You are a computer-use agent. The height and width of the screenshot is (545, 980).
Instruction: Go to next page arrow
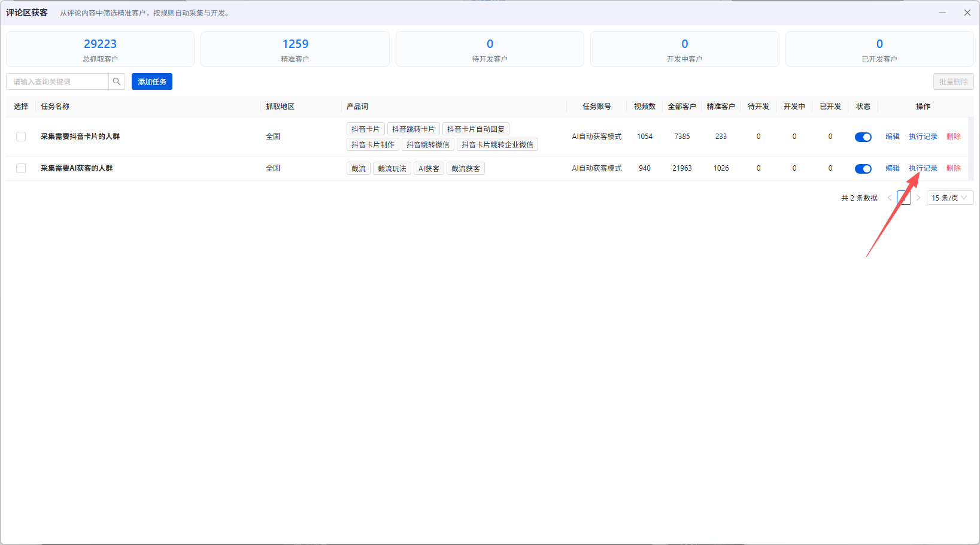[918, 198]
